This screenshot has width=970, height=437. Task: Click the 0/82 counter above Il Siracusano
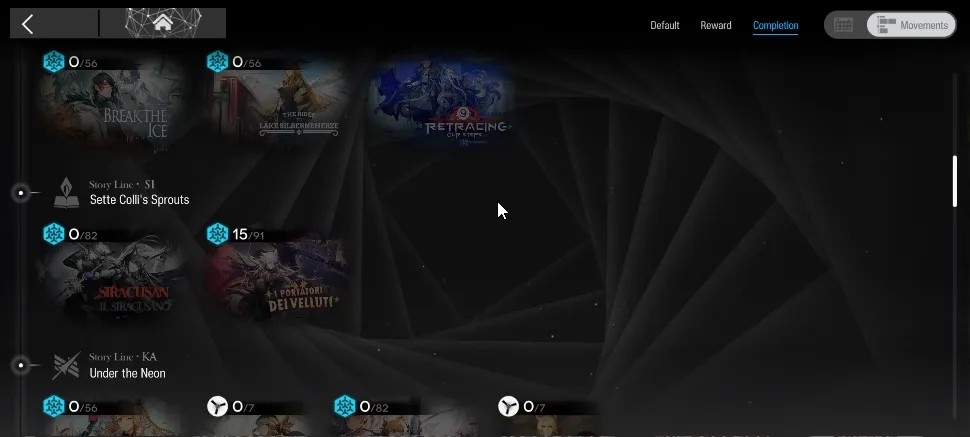click(x=83, y=235)
